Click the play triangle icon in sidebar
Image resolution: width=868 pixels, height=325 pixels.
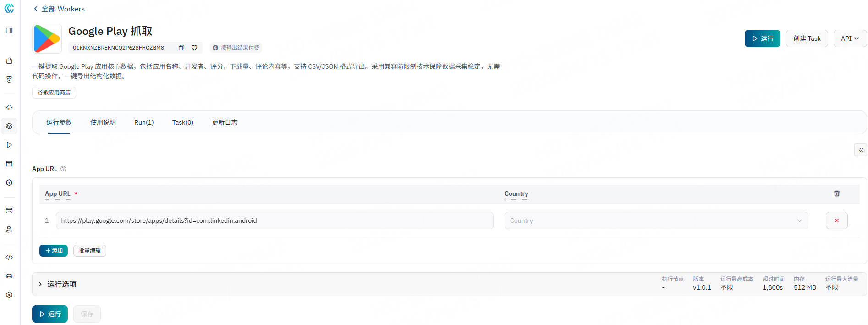pos(9,145)
